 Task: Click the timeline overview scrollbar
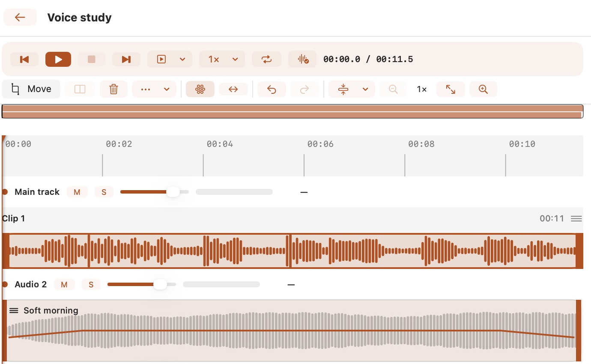(x=293, y=111)
